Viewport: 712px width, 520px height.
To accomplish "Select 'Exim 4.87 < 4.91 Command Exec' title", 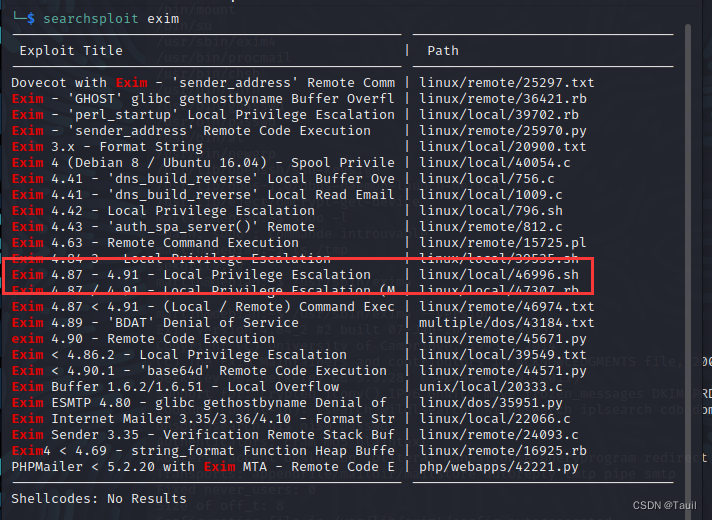I will pos(203,307).
